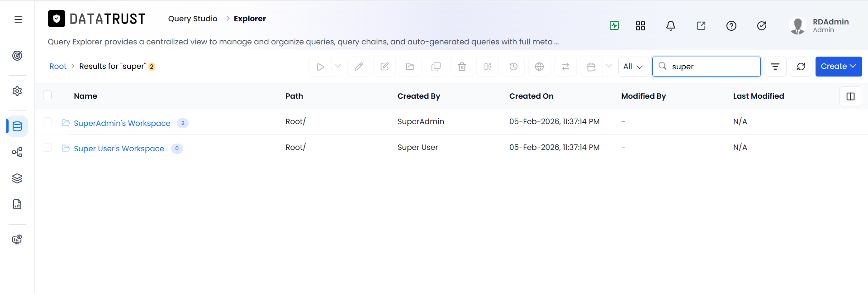868x293 pixels.
Task: Click the Explorer breadcrumb
Action: (x=250, y=19)
